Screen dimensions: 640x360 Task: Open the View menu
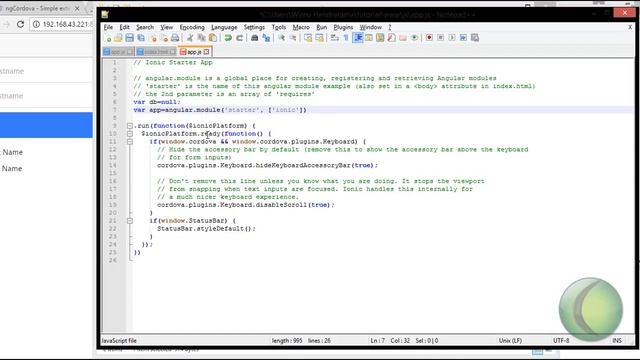click(167, 27)
